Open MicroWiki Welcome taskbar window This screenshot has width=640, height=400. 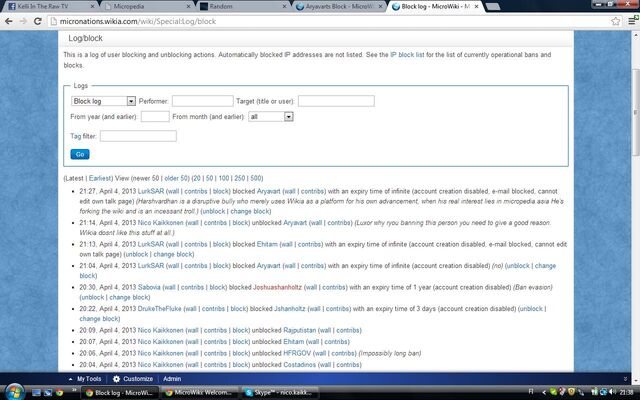[199, 393]
